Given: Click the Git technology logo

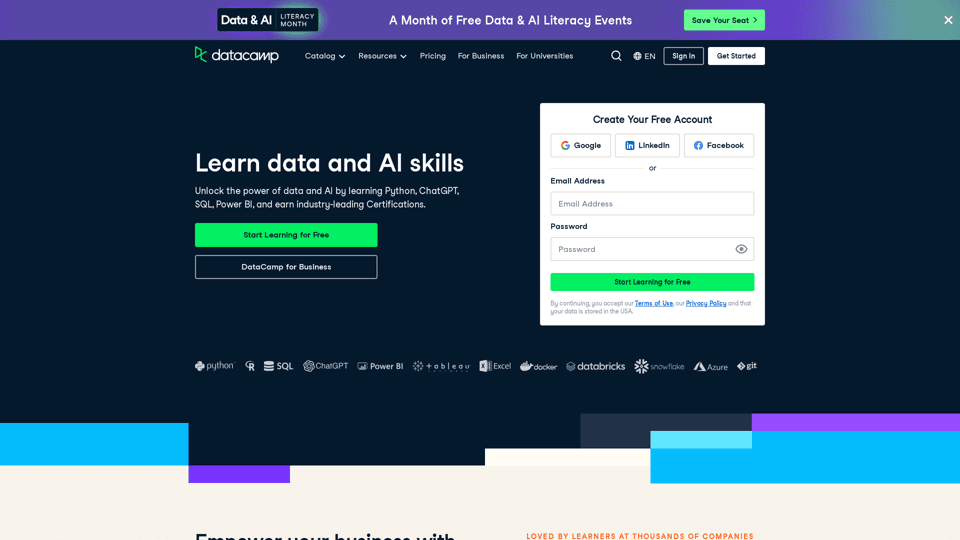Looking at the screenshot, I should point(746,366).
